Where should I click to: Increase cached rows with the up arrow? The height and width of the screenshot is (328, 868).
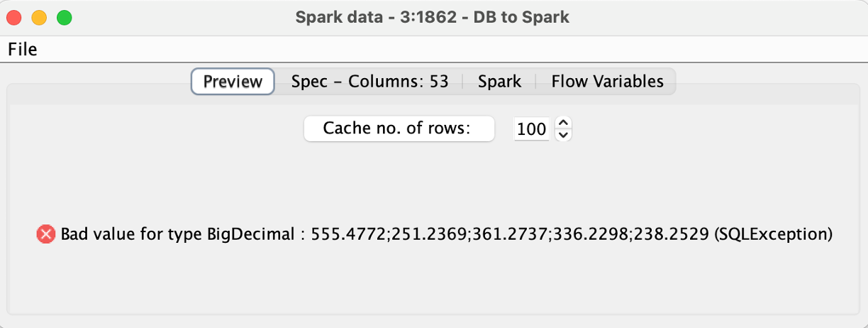pyautogui.click(x=564, y=124)
